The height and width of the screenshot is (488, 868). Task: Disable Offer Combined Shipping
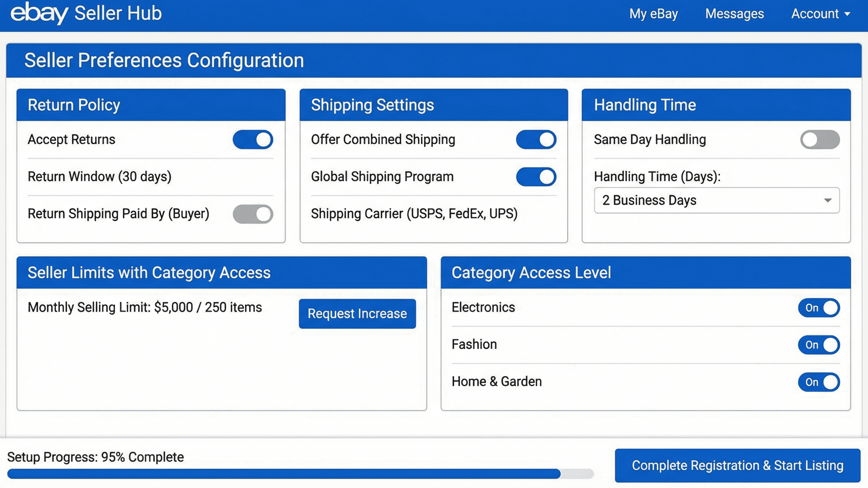point(536,139)
